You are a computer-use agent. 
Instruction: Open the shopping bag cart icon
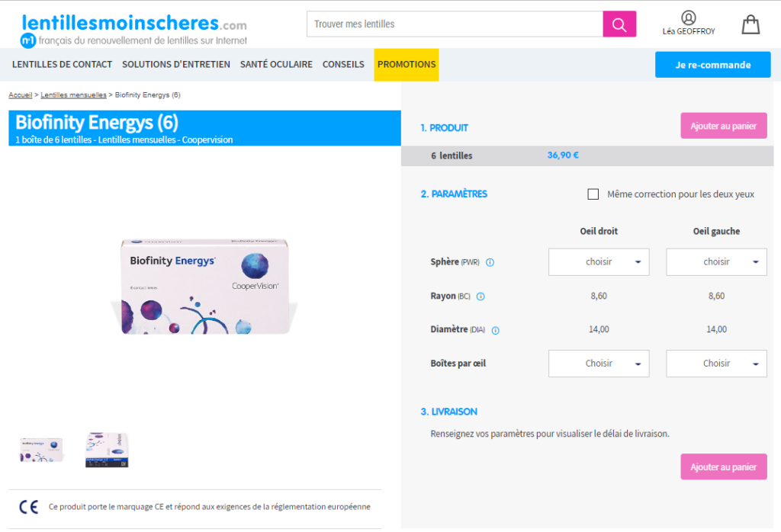coord(750,24)
